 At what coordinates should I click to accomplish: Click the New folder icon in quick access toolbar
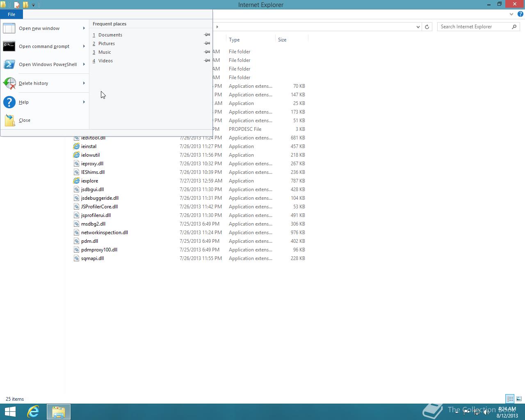coord(25,5)
